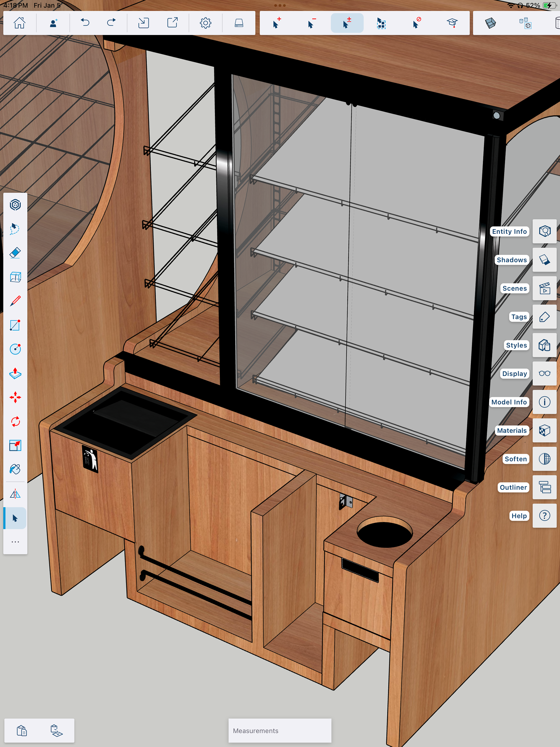The width and height of the screenshot is (560, 747).
Task: Tap the Measurements input box
Action: (x=280, y=730)
